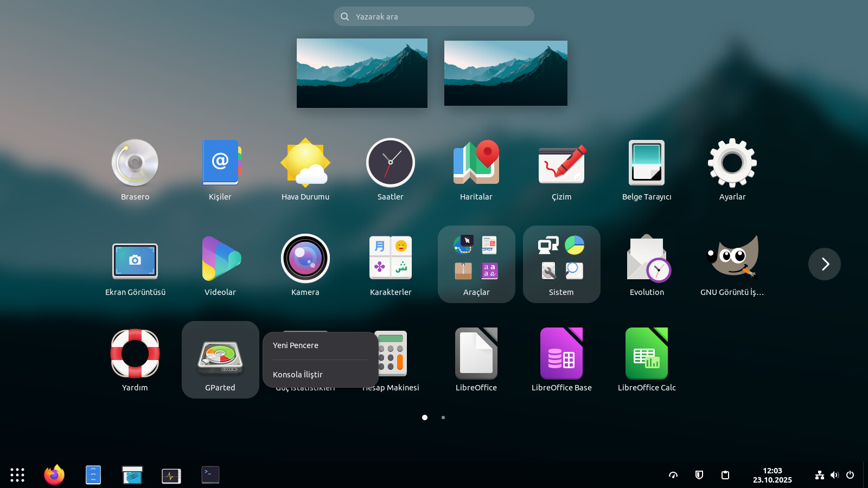This screenshot has width=868, height=488.
Task: Open the volume control in system tray
Action: (835, 475)
